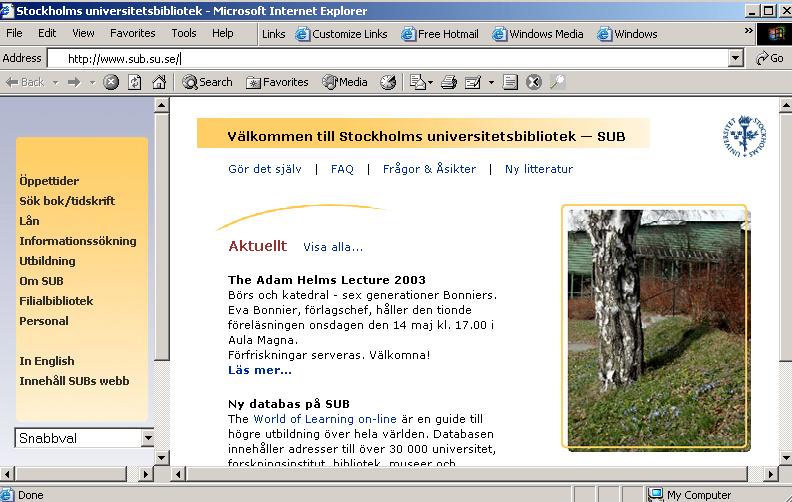The height and width of the screenshot is (502, 792).
Task: Click the main frame horizontal scroll-right arrow
Action: (x=770, y=474)
